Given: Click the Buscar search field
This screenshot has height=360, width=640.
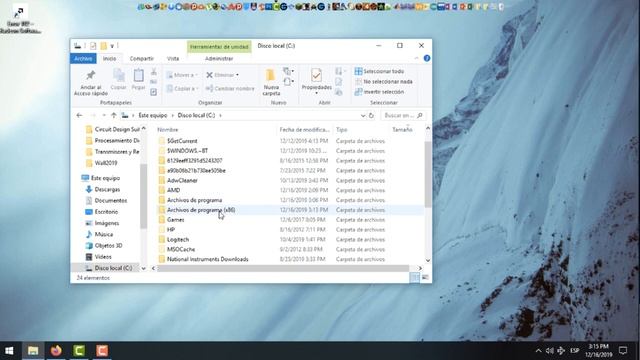Looking at the screenshot, I should [x=403, y=116].
